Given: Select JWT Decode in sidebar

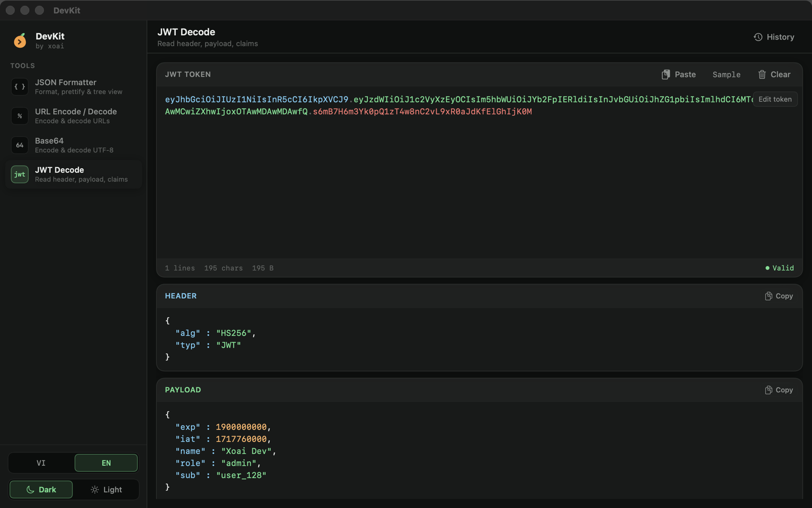Looking at the screenshot, I should coord(74,174).
